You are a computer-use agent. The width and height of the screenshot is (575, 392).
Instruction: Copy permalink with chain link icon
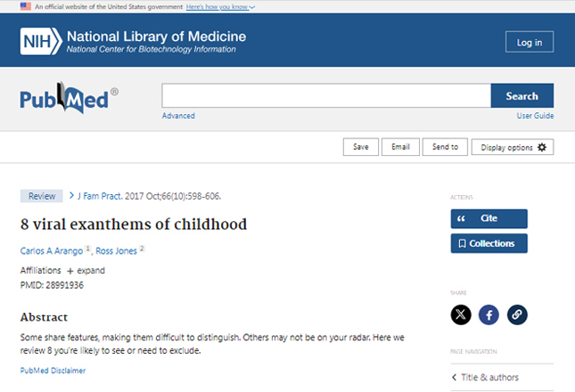coord(517,314)
